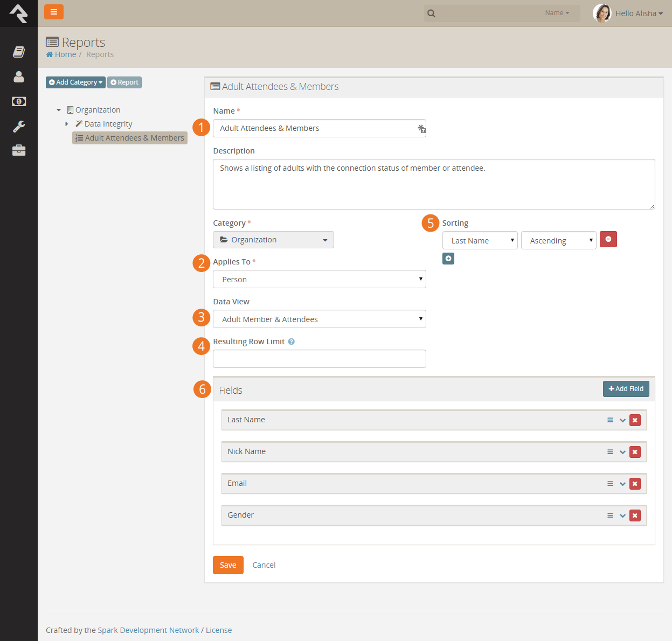Open the book icon in sidebar
The image size is (672, 641).
tap(19, 52)
